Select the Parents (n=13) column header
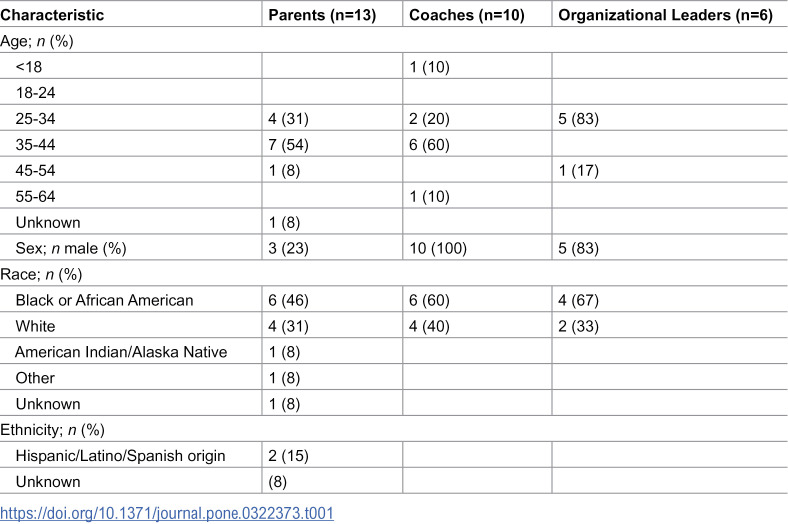The image size is (788, 524). [x=322, y=15]
